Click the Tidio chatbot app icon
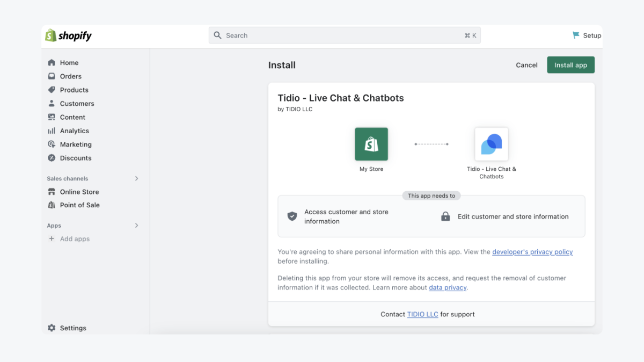Screen dimensions: 644x362 point(491,144)
